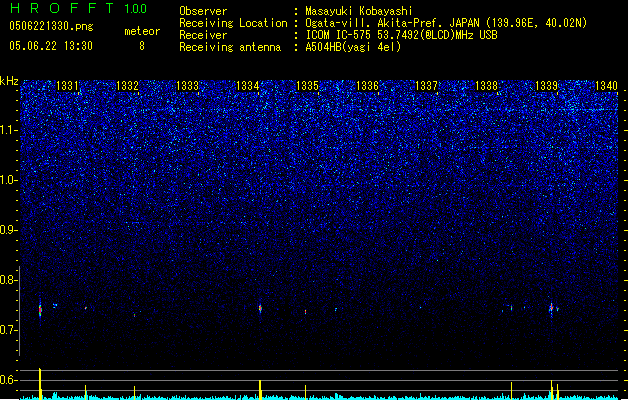629x400 pixels.
Task: Click the version number 1.00
Action: coord(136,9)
